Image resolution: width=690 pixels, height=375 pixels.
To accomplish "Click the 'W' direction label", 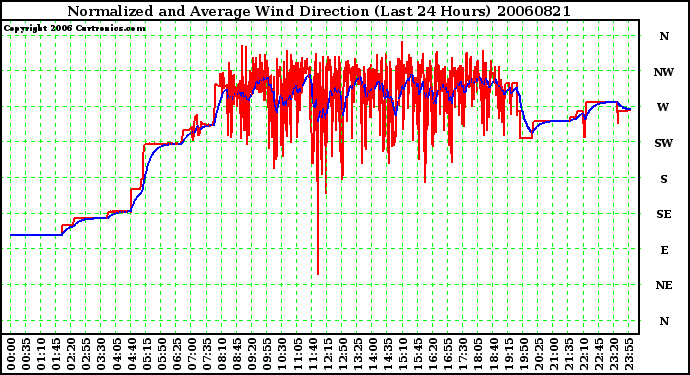I will point(663,107).
